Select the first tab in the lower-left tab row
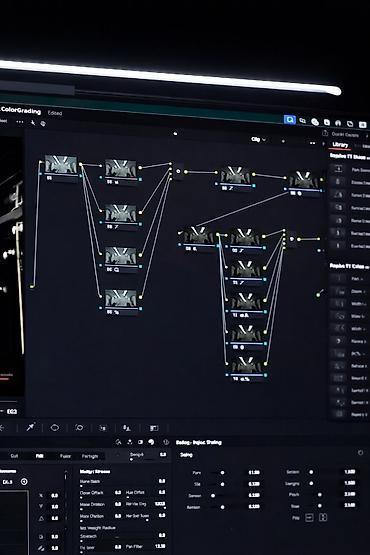Viewport: 370px width, 555px height. tap(14, 456)
